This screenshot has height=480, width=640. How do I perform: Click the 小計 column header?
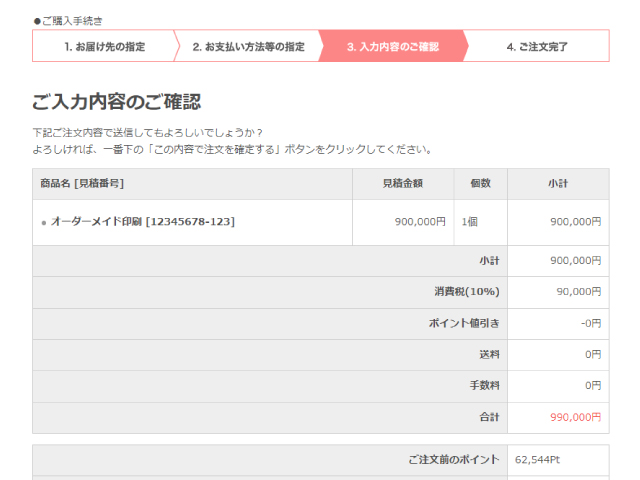pyautogui.click(x=558, y=184)
